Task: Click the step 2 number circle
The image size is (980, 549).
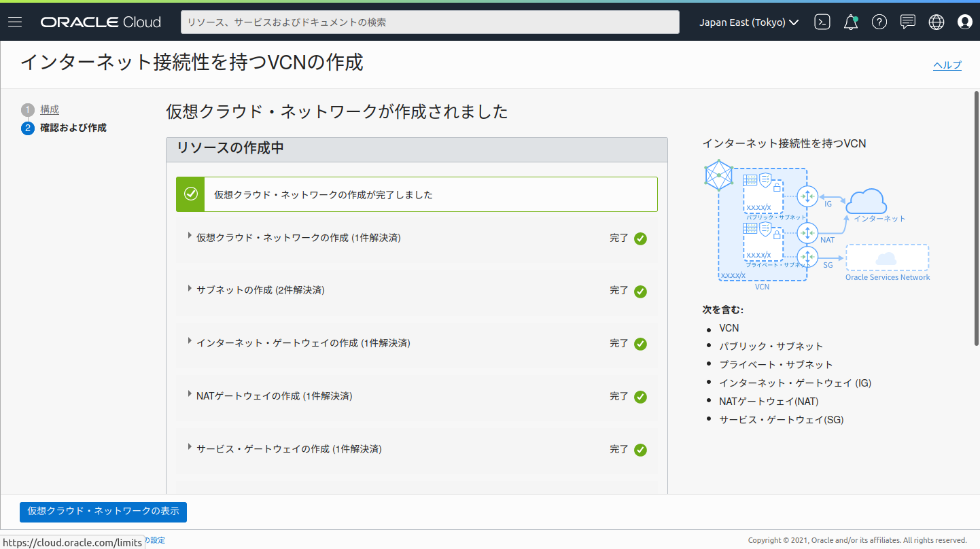Action: 27,128
